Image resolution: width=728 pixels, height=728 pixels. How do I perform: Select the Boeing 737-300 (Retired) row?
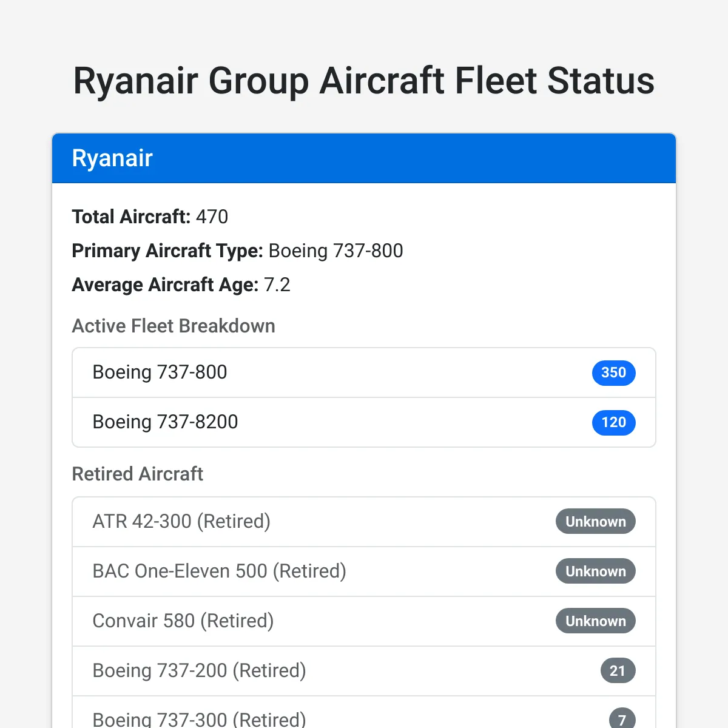(x=364, y=712)
